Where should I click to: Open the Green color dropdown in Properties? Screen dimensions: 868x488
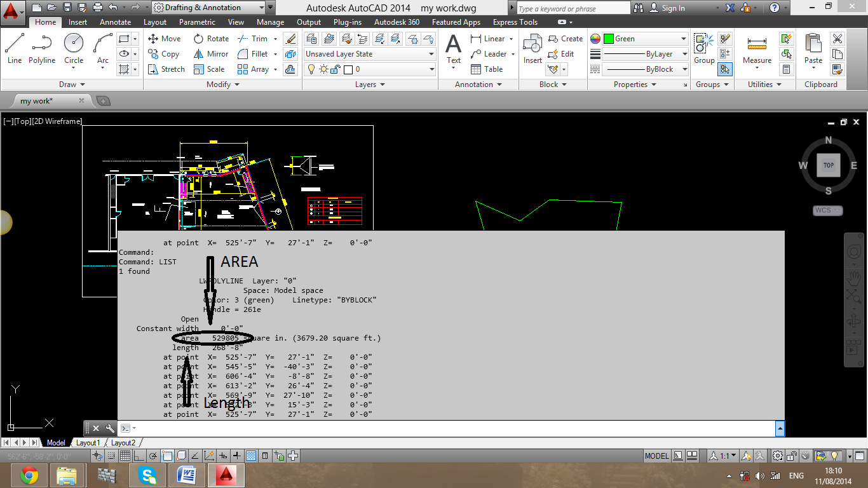[685, 39]
